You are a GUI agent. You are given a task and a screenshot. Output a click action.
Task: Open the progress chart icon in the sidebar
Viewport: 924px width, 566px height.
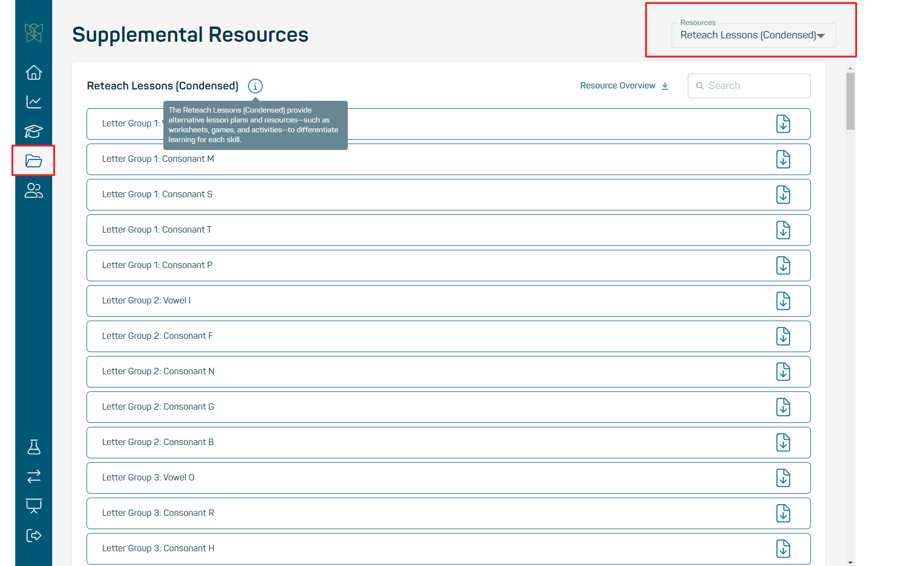point(33,102)
